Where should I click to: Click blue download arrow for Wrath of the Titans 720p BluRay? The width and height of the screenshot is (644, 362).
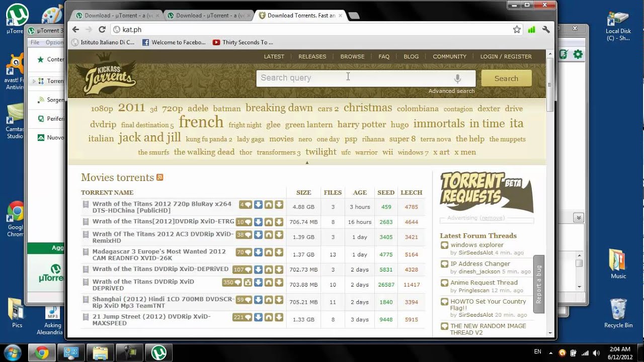(258, 205)
